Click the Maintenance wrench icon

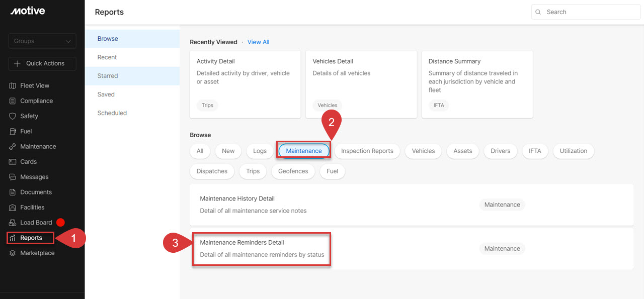(x=13, y=147)
